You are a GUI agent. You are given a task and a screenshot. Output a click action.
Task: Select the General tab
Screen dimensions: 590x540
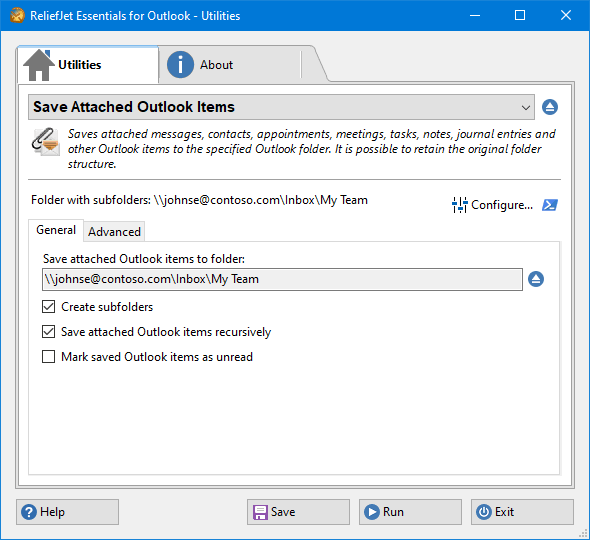pos(56,230)
